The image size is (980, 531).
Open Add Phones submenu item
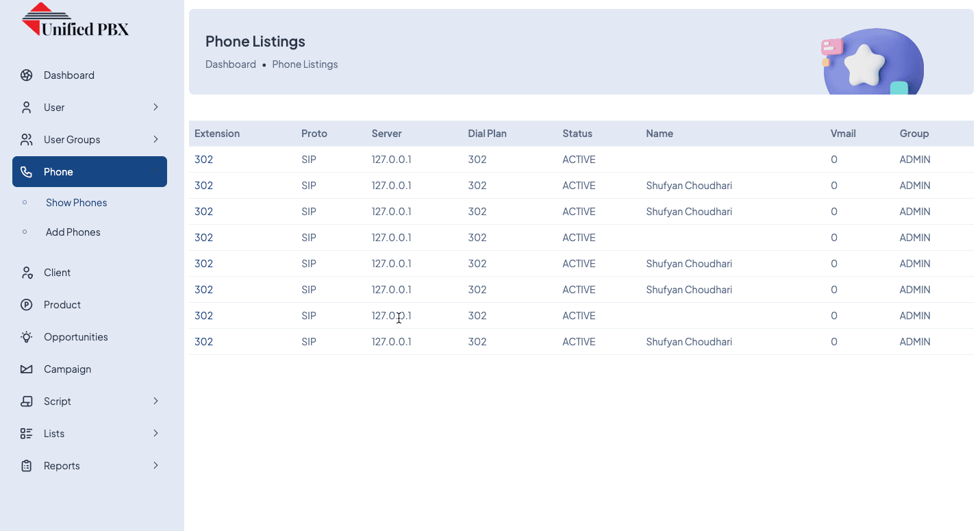point(73,232)
